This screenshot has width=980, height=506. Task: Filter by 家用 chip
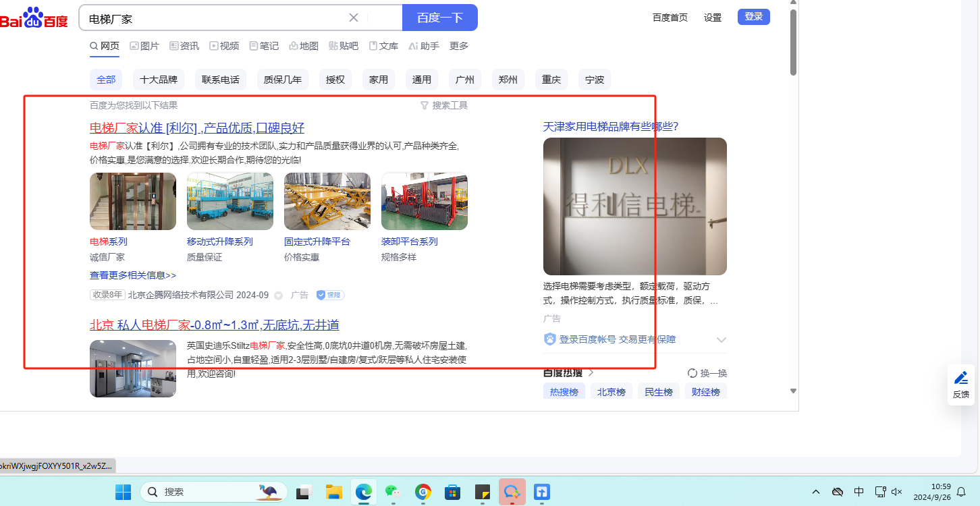[x=379, y=80]
